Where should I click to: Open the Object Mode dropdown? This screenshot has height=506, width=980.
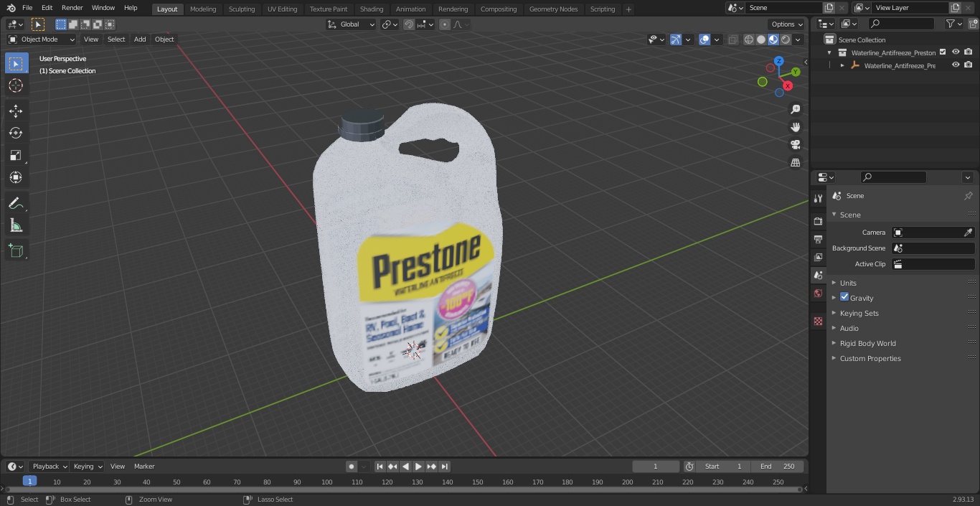[42, 39]
